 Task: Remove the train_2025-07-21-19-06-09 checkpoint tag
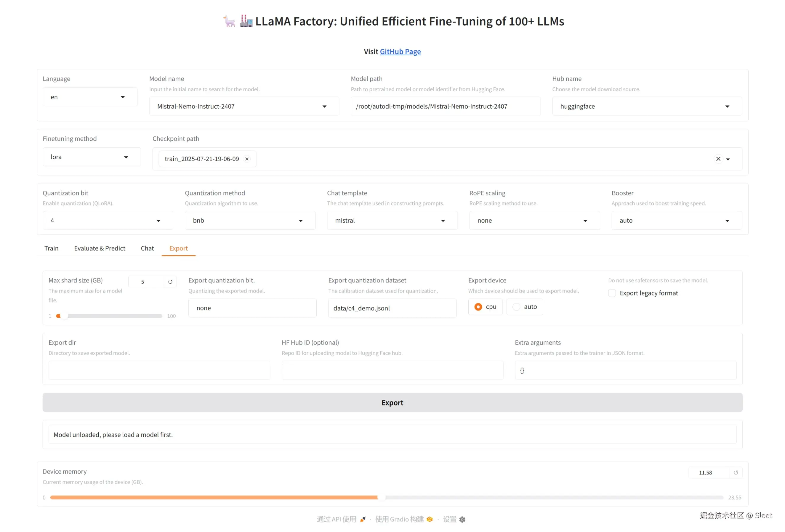click(x=247, y=159)
